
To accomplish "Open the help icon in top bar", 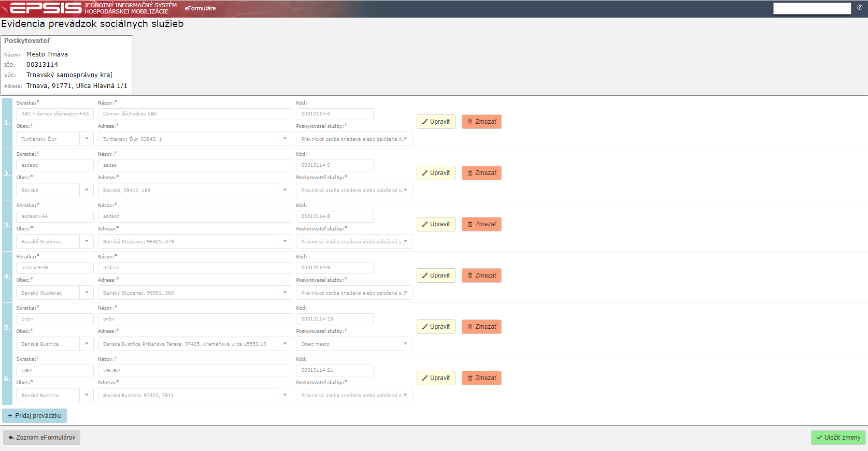I will (x=860, y=8).
